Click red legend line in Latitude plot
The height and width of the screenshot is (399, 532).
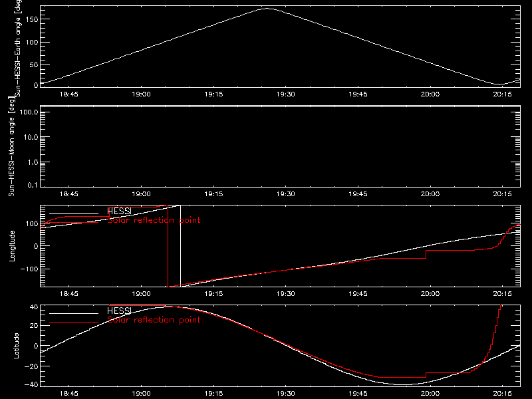[74, 323]
